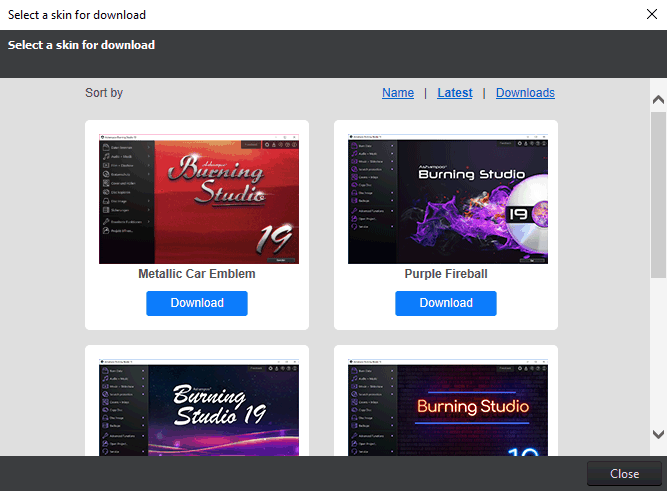
Task: Click the vertical scrollbar thumb
Action: click(658, 195)
